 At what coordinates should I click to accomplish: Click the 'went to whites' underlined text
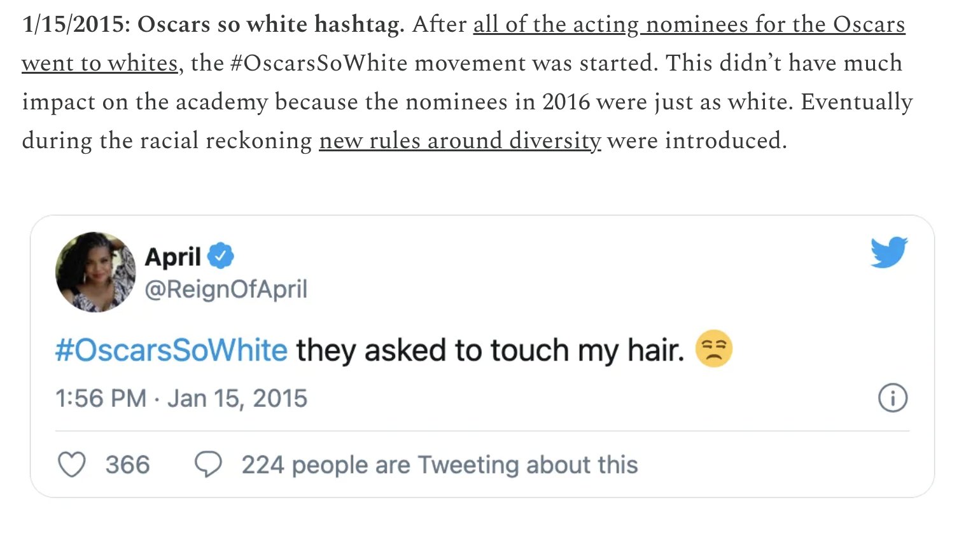point(100,63)
